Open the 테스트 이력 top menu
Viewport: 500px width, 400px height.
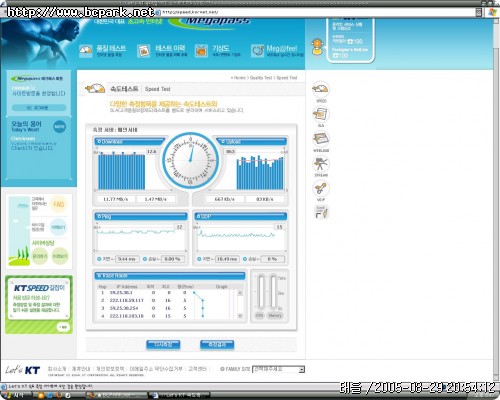[163, 51]
